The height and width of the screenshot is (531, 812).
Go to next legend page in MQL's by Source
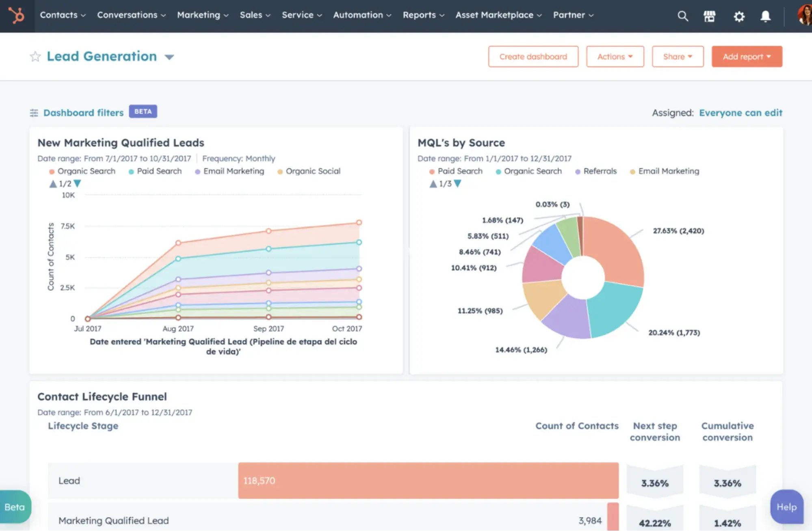pyautogui.click(x=458, y=184)
